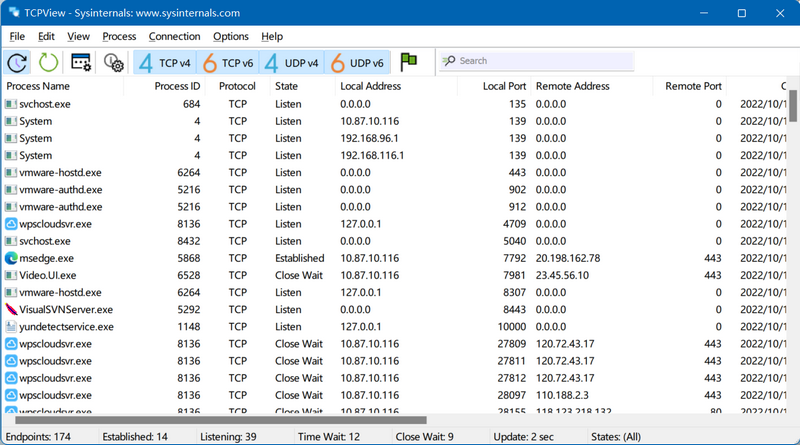The height and width of the screenshot is (445, 800).
Task: Click the VisualSVNServer.exe feather icon
Action: (11, 310)
